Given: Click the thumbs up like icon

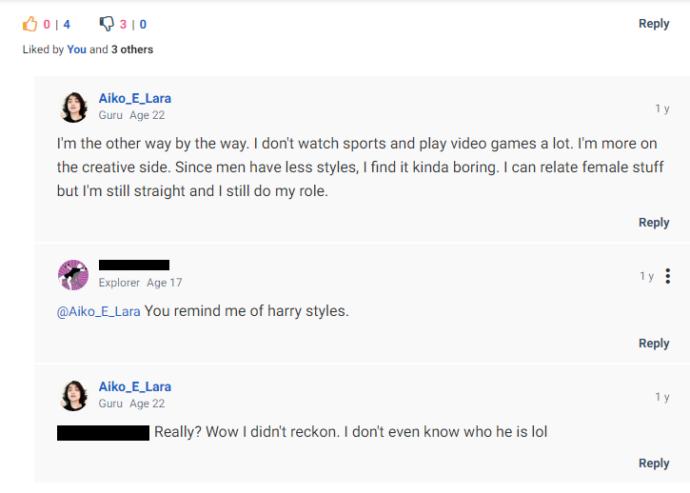Looking at the screenshot, I should pos(30,24).
